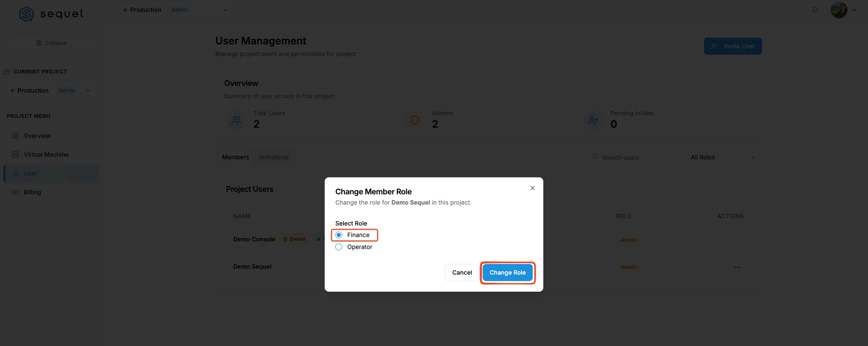This screenshot has height=346, width=868.
Task: Switch to the Members tab
Action: click(x=235, y=157)
